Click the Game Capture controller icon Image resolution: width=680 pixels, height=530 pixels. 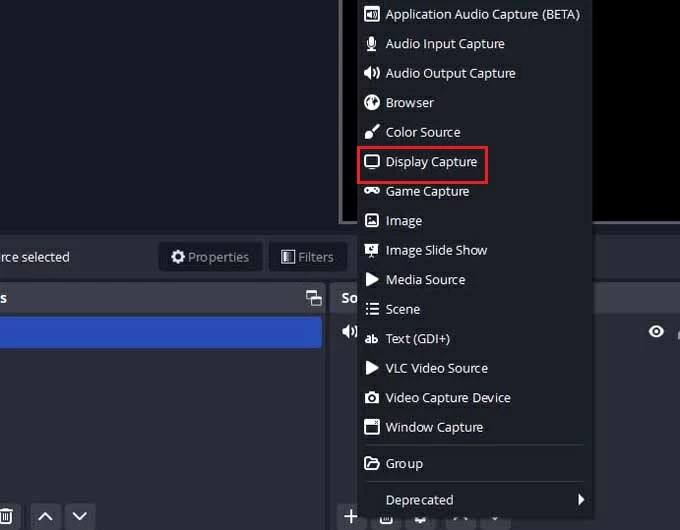[x=371, y=191]
